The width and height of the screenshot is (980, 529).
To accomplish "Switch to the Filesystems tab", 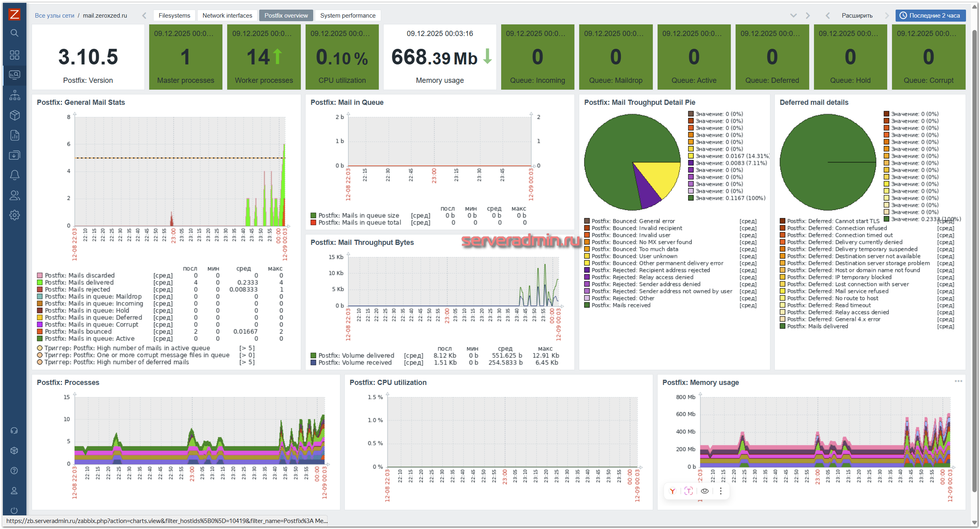I will point(174,16).
